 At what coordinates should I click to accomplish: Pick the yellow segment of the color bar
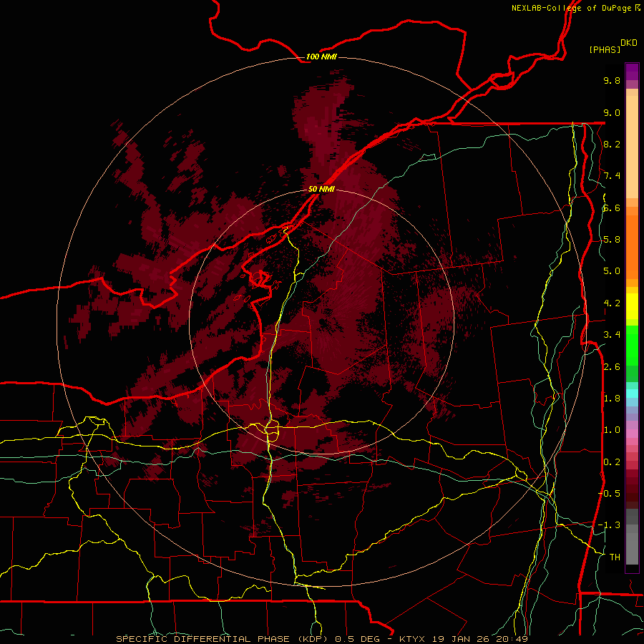tap(632, 306)
